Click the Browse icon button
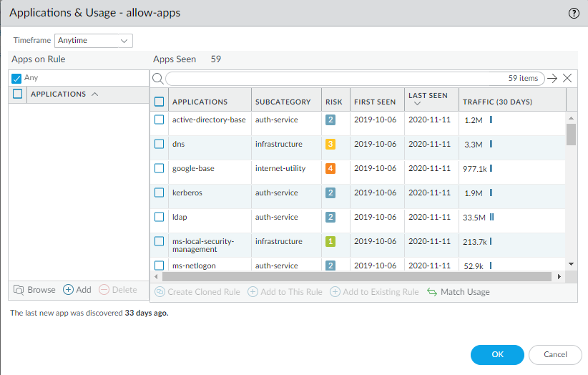 click(x=19, y=290)
